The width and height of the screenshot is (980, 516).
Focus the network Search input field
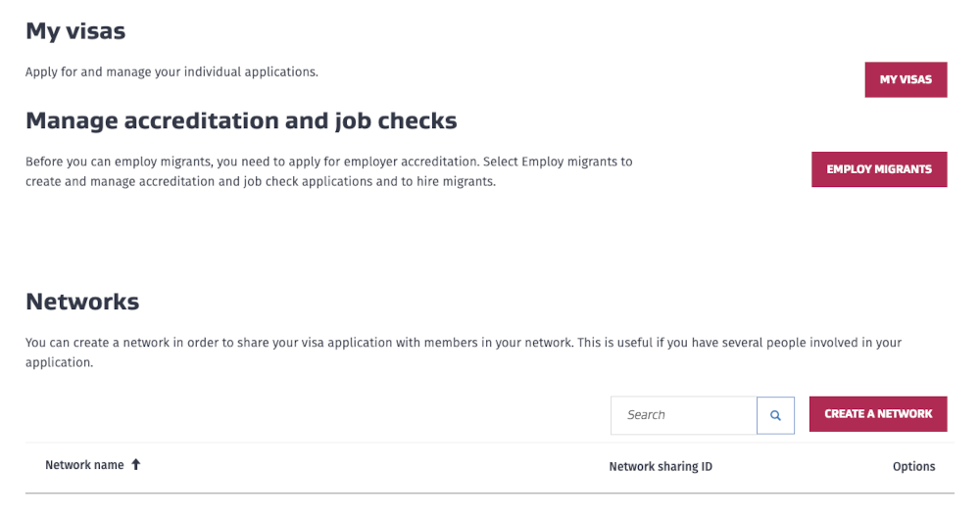tap(684, 415)
